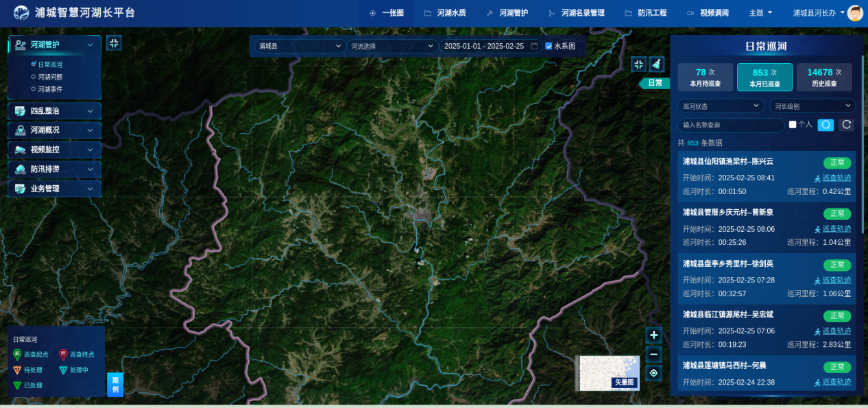Expand the 四乱整治 sidebar section
Image resolution: width=868 pixels, height=408 pixels.
pyautogui.click(x=54, y=111)
